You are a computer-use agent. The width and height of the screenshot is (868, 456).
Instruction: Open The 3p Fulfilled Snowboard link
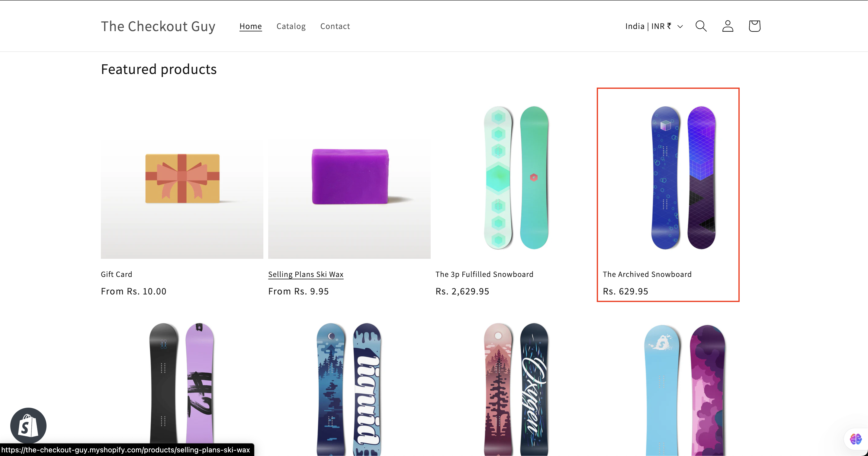tap(484, 274)
